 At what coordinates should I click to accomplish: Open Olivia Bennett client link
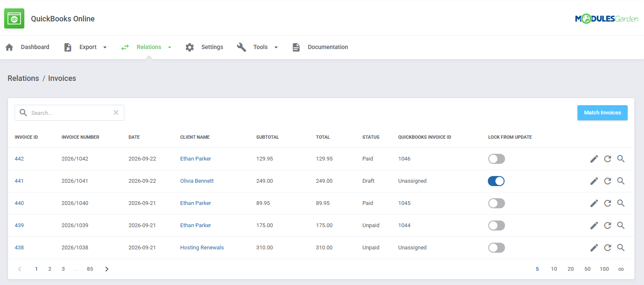pyautogui.click(x=197, y=181)
